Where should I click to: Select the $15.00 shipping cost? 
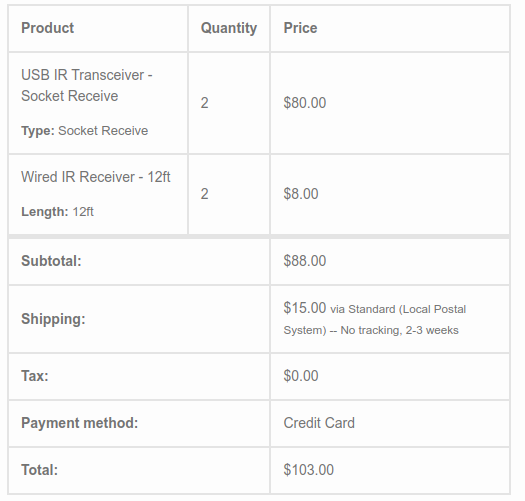305,308
